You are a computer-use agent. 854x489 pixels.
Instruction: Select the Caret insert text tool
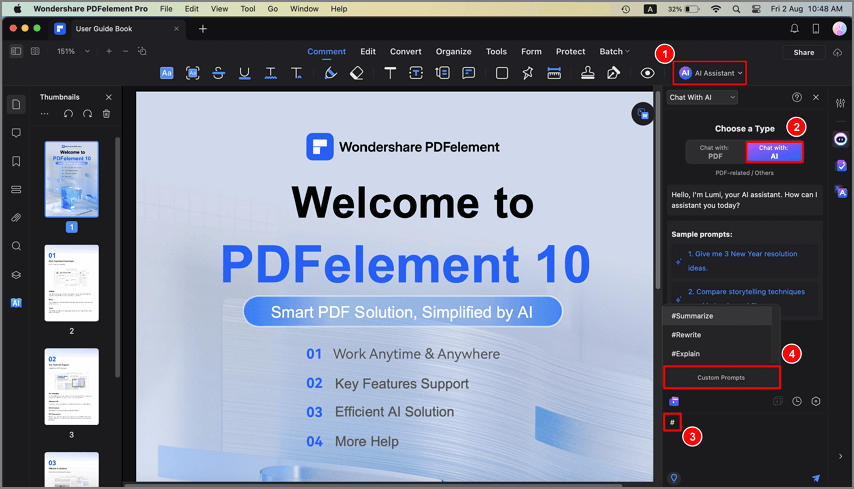click(x=296, y=73)
